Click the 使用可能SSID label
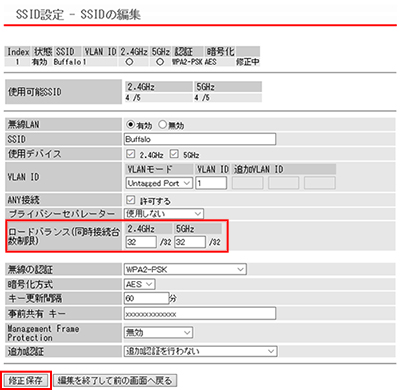This screenshot has width=400, height=390. click(35, 92)
